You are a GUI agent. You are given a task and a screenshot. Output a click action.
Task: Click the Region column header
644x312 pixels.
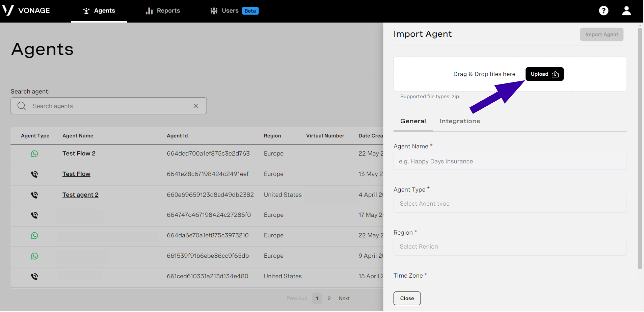coord(272,136)
